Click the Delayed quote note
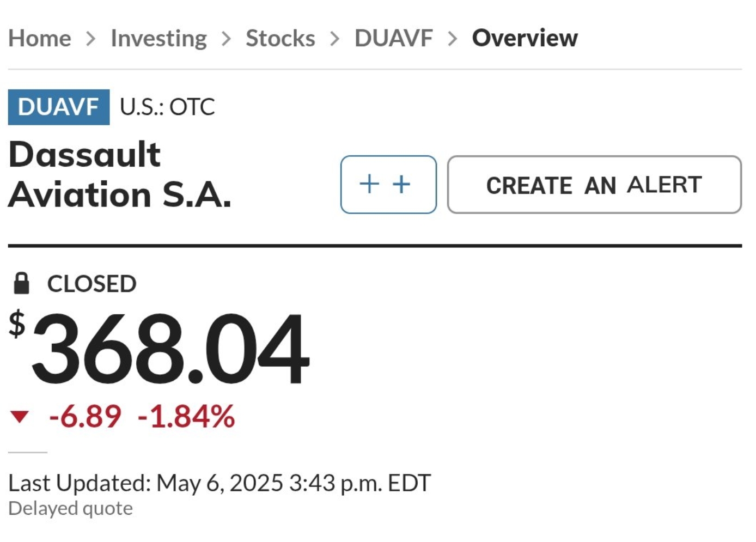The image size is (756, 542). coord(70,508)
